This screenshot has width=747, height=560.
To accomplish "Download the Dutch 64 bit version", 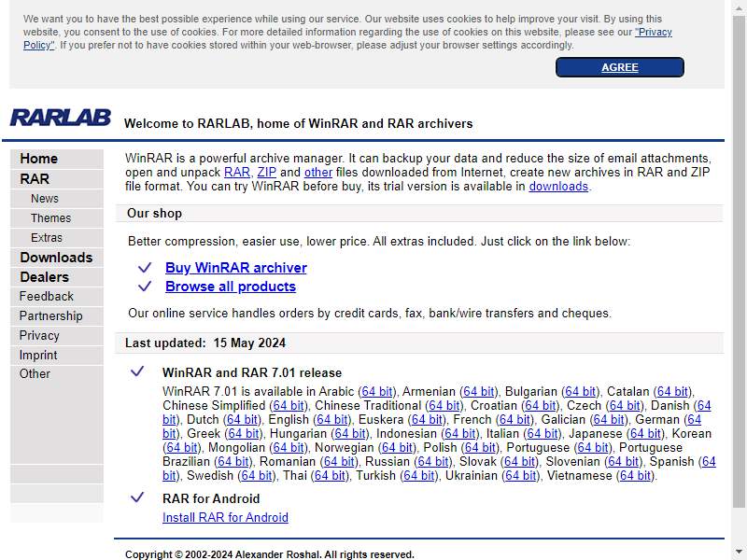I will pos(243,419).
